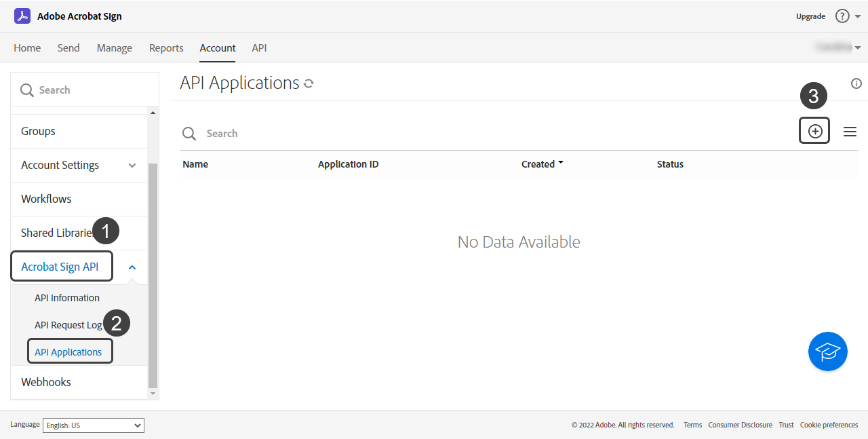Click the No Data Available message

(519, 242)
